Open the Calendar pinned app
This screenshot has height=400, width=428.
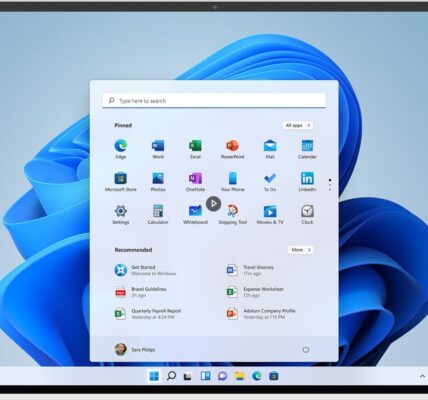(x=307, y=149)
